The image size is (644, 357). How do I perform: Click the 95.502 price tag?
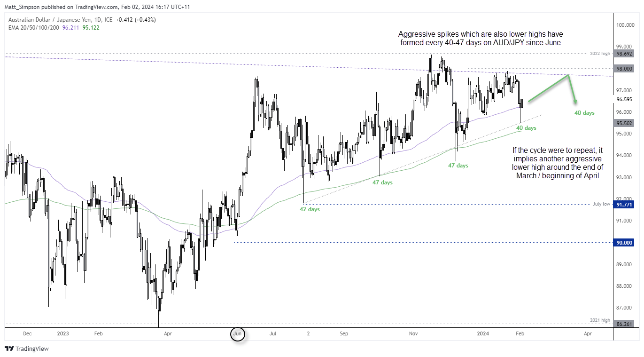click(625, 123)
